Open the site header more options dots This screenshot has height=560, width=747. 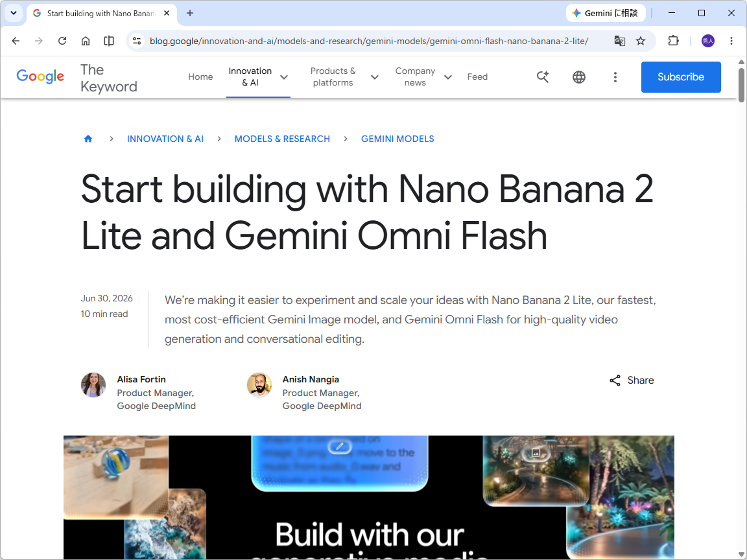[615, 76]
